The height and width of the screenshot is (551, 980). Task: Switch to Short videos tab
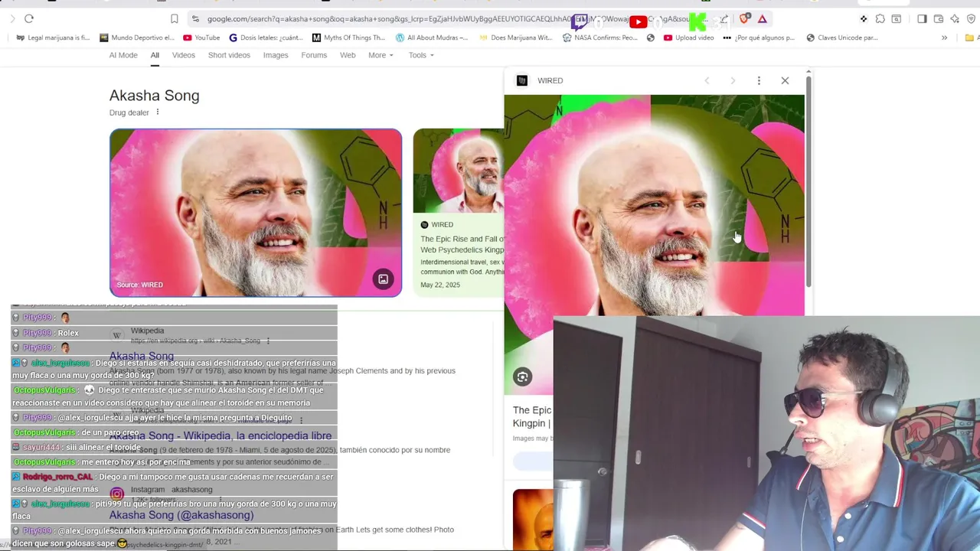click(x=229, y=55)
